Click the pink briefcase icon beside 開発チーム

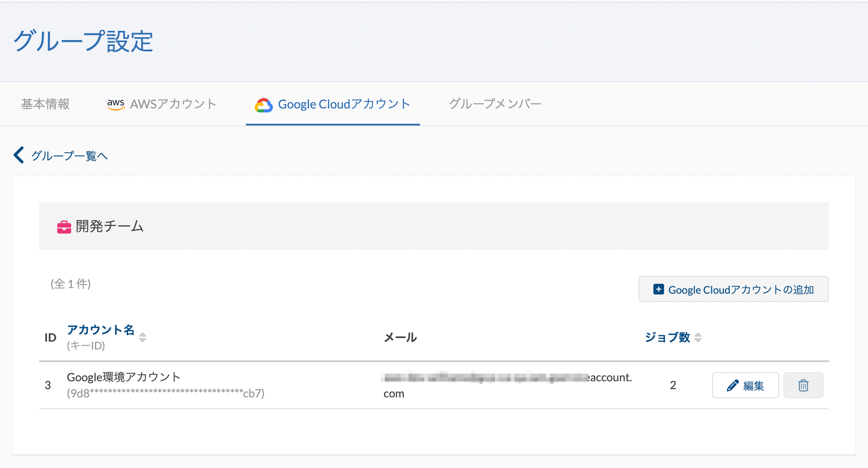(x=64, y=227)
